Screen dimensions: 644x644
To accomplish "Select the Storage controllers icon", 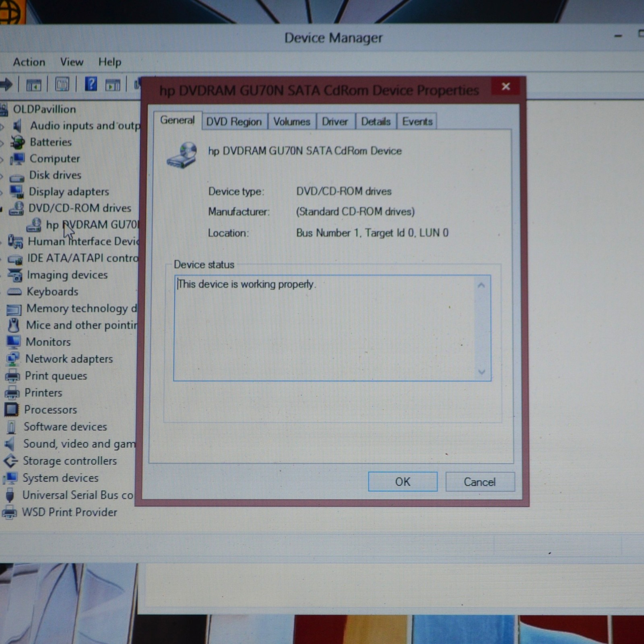I will (10, 461).
